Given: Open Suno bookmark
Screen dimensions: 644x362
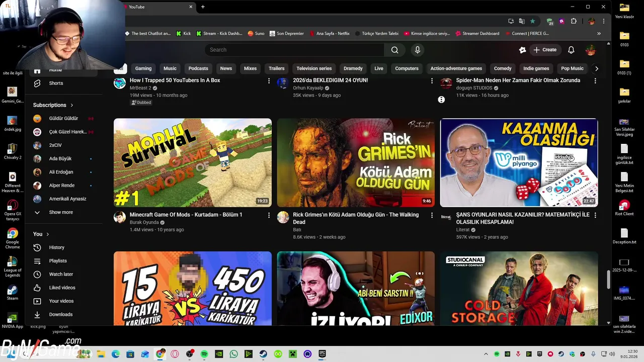Looking at the screenshot, I should 256,34.
